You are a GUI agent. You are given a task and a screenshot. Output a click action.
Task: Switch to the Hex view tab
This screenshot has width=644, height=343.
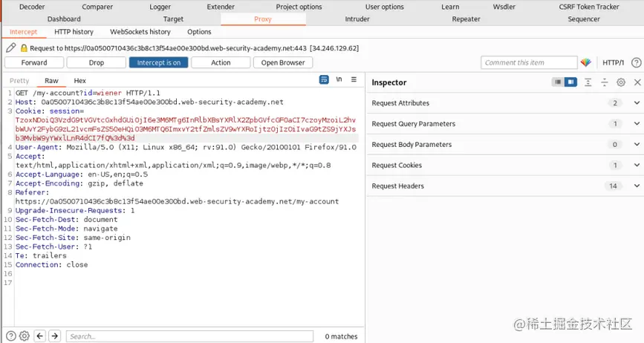coord(79,81)
